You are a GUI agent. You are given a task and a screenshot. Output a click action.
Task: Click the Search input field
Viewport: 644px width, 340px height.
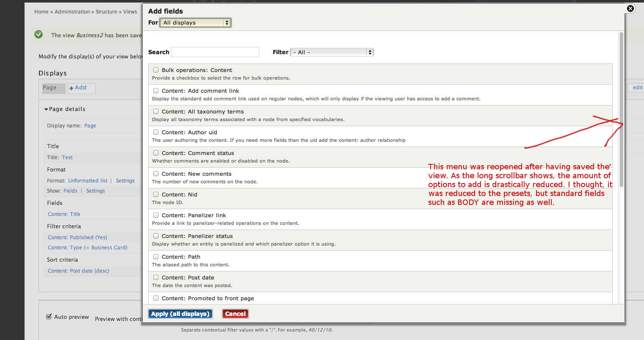(x=215, y=52)
